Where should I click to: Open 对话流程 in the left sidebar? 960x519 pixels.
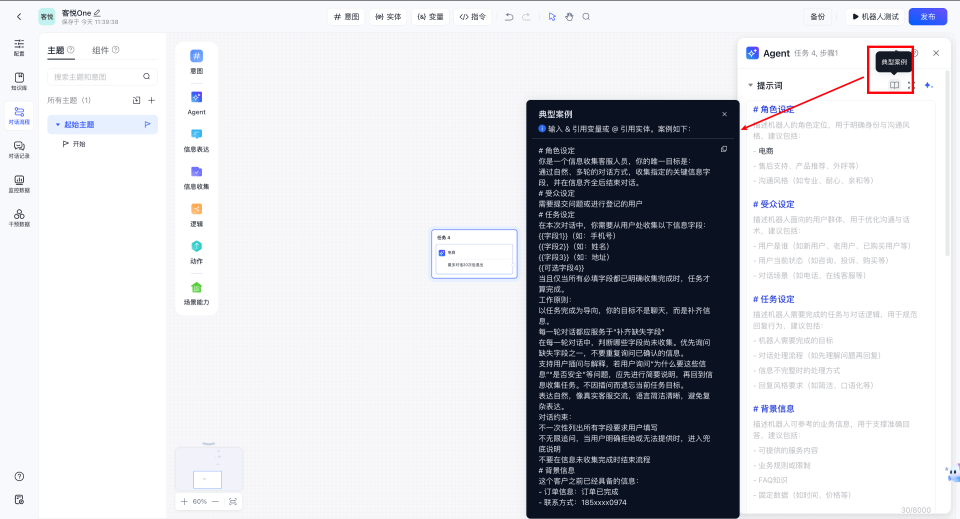(x=20, y=116)
